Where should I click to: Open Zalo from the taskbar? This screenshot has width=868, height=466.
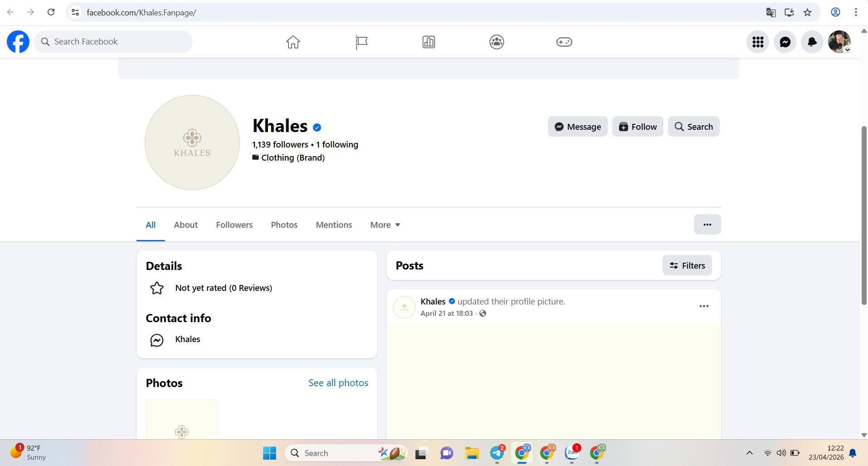[572, 453]
